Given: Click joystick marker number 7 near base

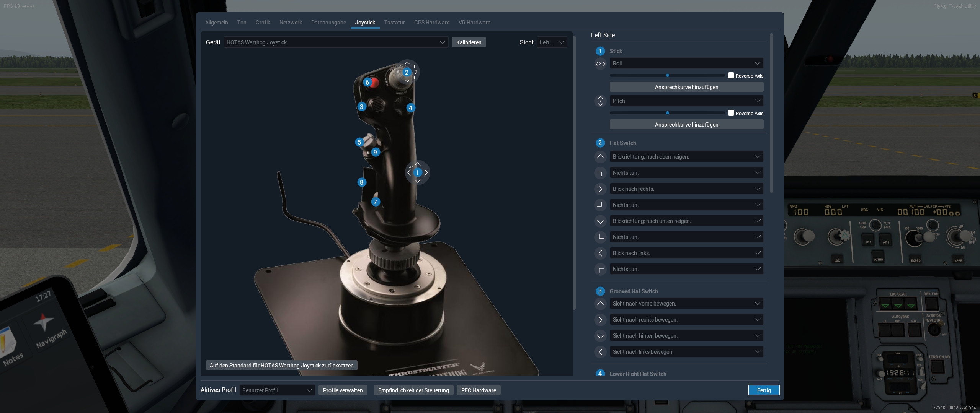Looking at the screenshot, I should [x=375, y=202].
